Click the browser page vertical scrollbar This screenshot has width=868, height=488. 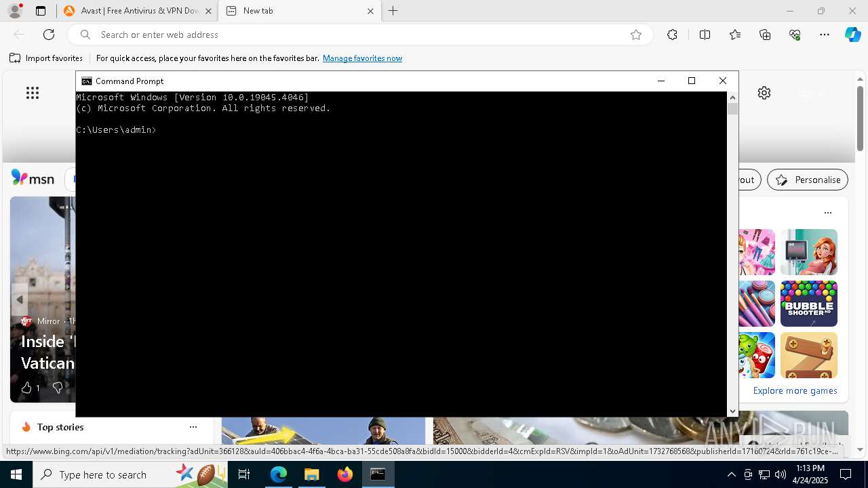click(x=861, y=119)
